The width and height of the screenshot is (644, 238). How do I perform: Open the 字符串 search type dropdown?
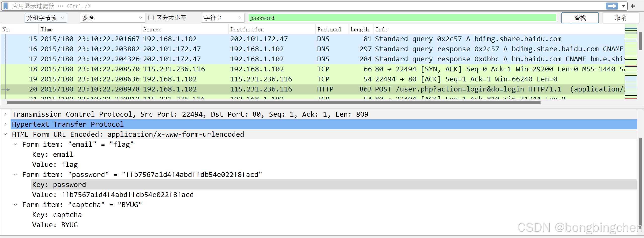pos(222,18)
